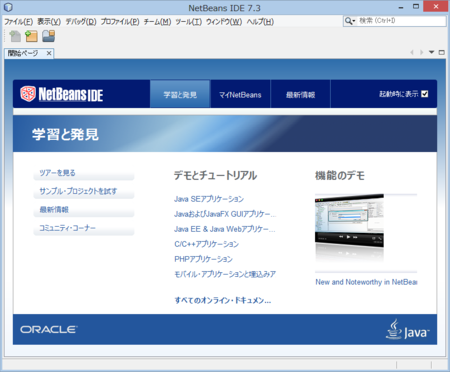
Task: Open the JavaおよびJavaFX GUI tutorial link
Action: pyautogui.click(x=225, y=214)
